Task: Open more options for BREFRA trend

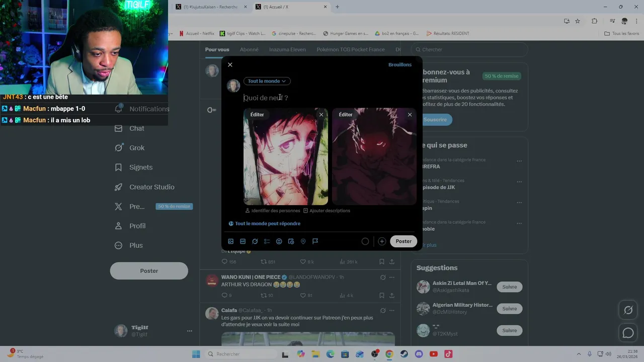Action: pos(519,161)
